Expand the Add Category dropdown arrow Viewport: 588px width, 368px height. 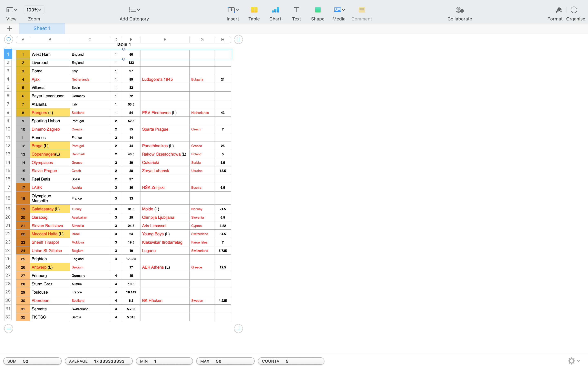(138, 10)
